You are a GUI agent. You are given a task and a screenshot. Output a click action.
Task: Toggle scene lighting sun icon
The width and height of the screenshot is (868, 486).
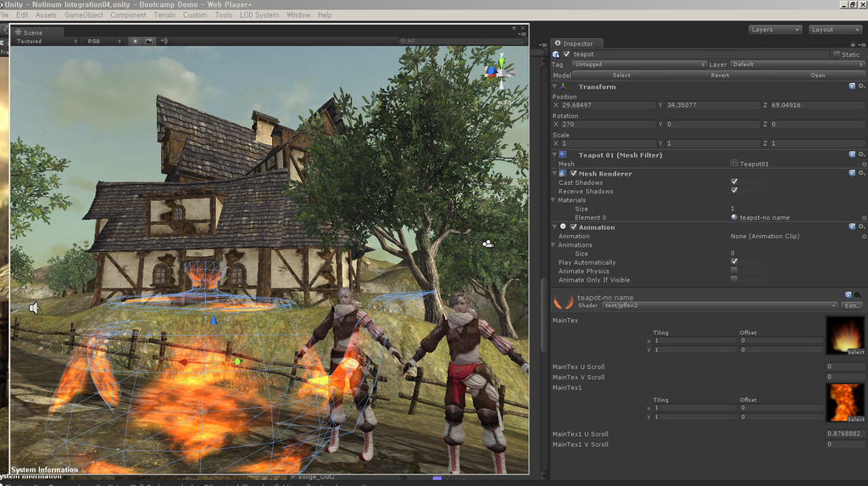coord(135,41)
